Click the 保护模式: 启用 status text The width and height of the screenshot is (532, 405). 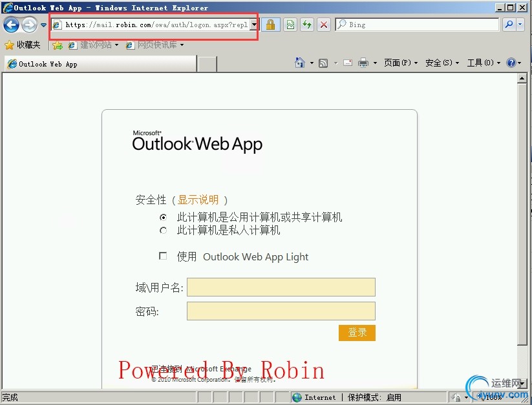tap(374, 397)
